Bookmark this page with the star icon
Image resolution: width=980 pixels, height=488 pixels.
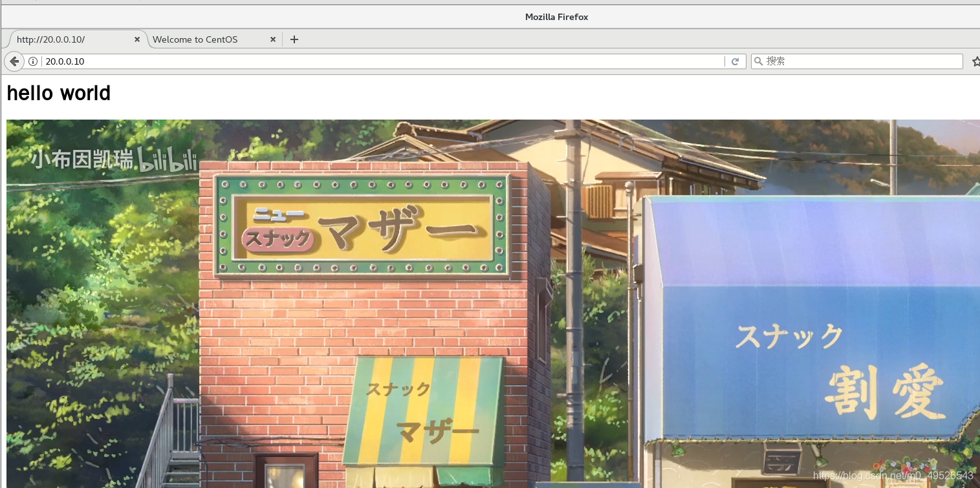[x=976, y=61]
